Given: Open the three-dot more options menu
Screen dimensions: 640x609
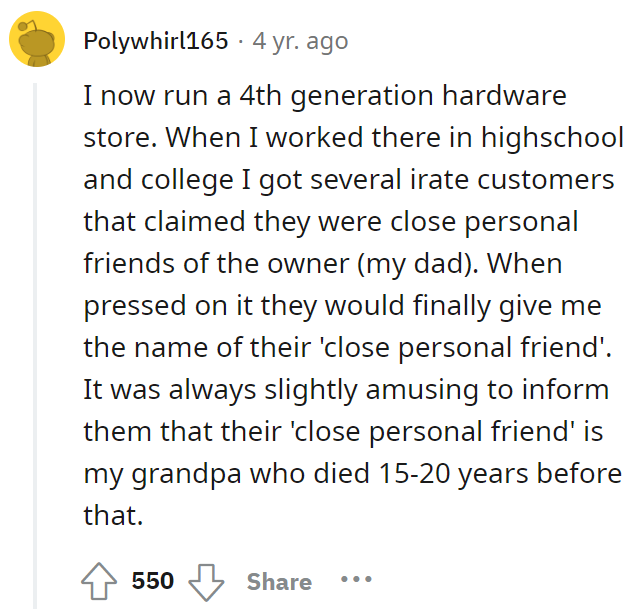Looking at the screenshot, I should tap(356, 579).
